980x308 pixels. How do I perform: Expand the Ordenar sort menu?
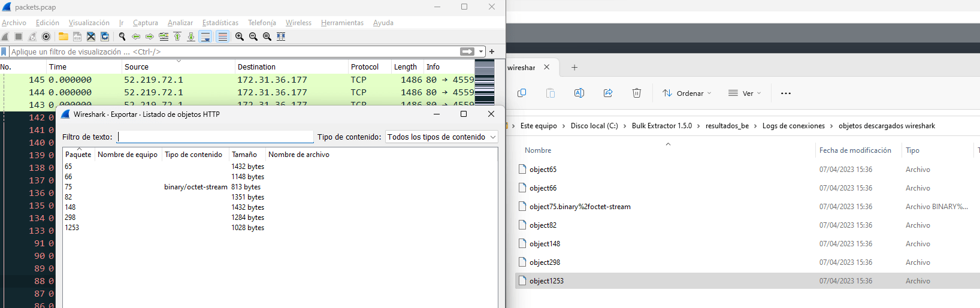coord(687,93)
